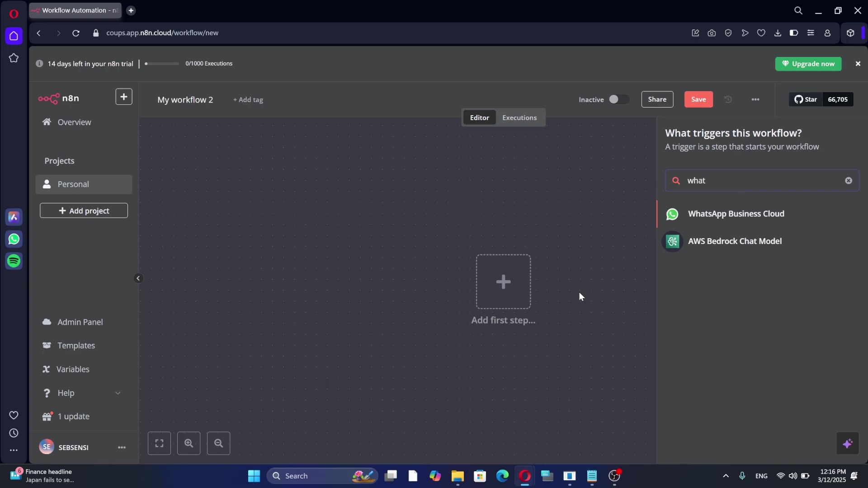Open workflow more options menu
The width and height of the screenshot is (868, 488).
(x=755, y=99)
